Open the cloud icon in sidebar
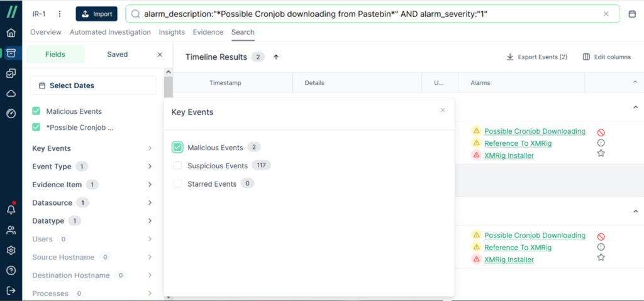The image size is (644, 301). [11, 94]
